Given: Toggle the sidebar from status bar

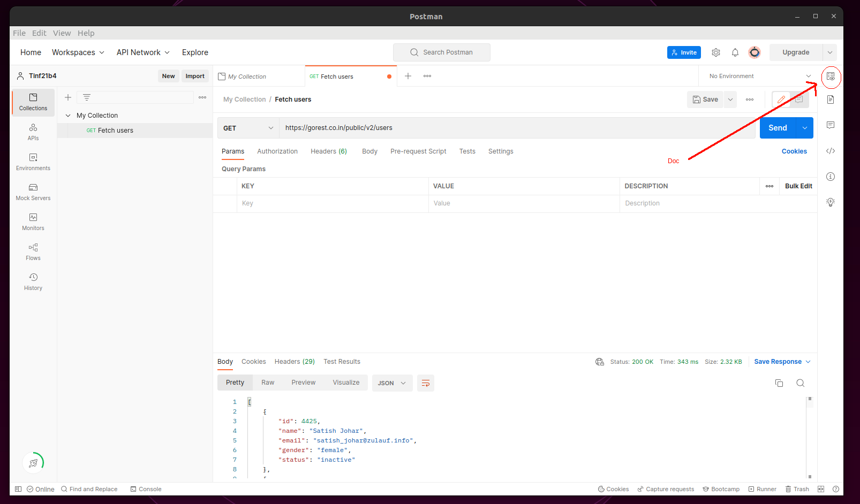Looking at the screenshot, I should 18,489.
